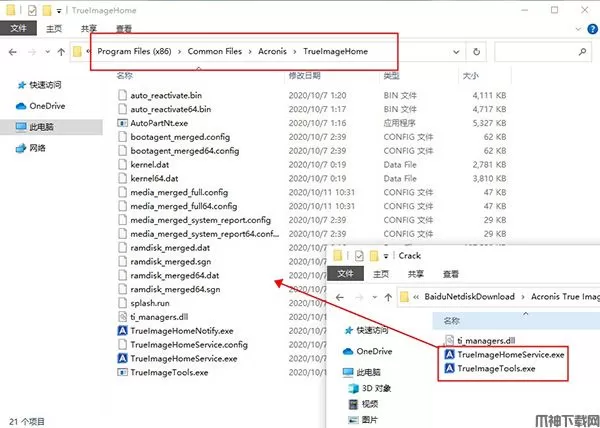Click TrueImageHome breadcrumb in address bar
This screenshot has width=600, height=428.
coord(336,51)
